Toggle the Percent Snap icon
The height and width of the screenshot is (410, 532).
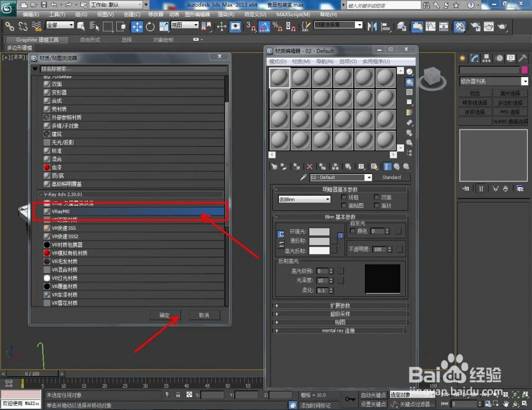277,27
